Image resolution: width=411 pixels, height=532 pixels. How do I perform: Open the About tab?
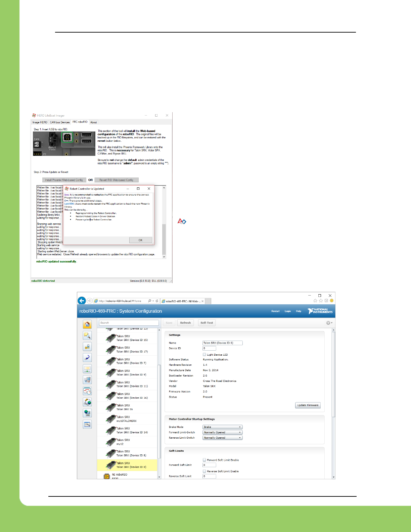pyautogui.click(x=94, y=122)
